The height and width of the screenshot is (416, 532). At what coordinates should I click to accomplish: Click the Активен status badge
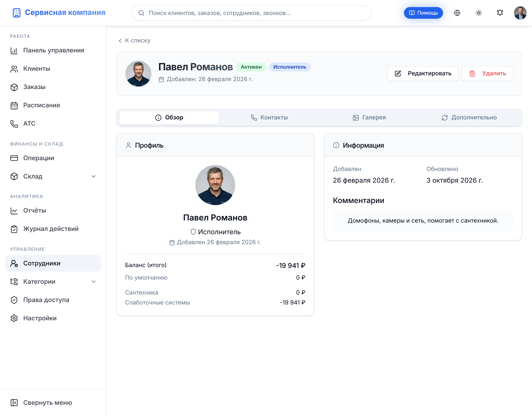pos(251,67)
